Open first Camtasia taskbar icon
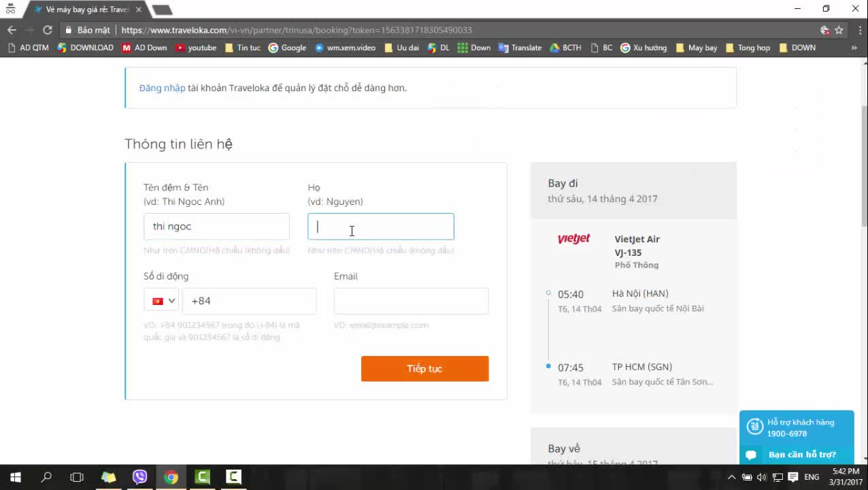This screenshot has width=868, height=490. pos(202,477)
